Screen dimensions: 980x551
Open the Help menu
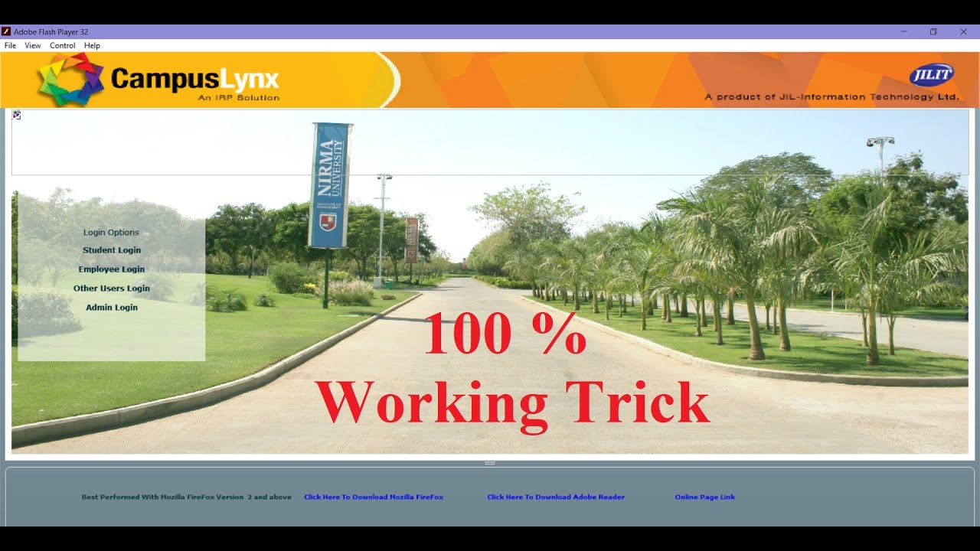92,46
